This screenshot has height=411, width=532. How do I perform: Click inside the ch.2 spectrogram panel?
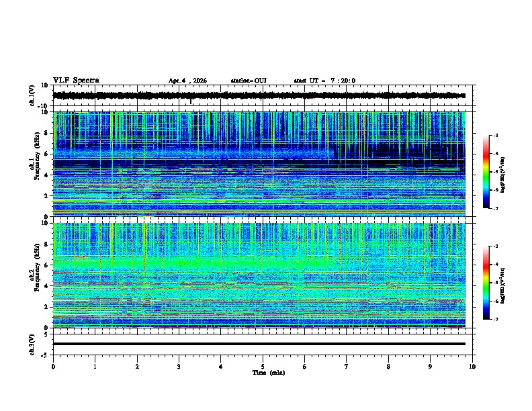point(259,275)
